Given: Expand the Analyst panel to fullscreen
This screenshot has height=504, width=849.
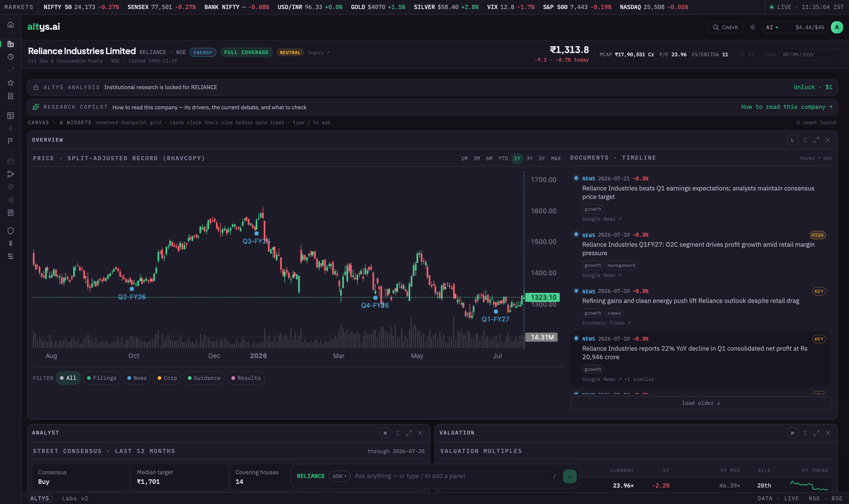Looking at the screenshot, I should 409,433.
